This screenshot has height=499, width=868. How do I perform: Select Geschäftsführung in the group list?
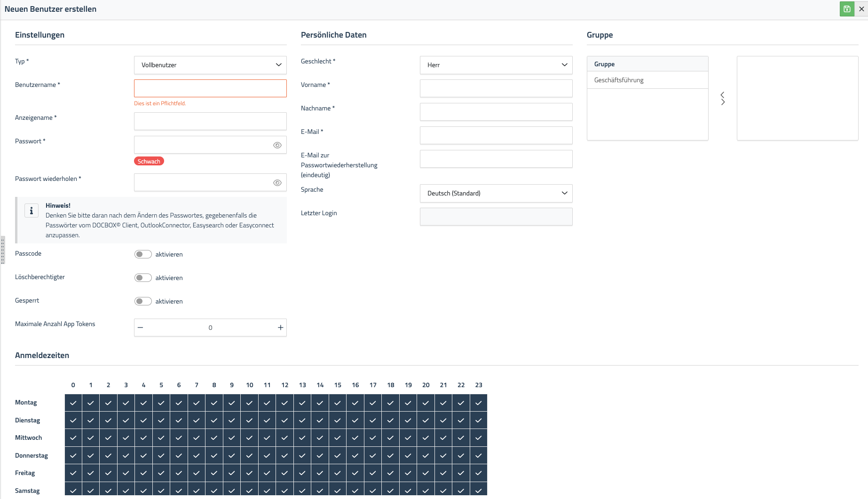click(x=619, y=80)
